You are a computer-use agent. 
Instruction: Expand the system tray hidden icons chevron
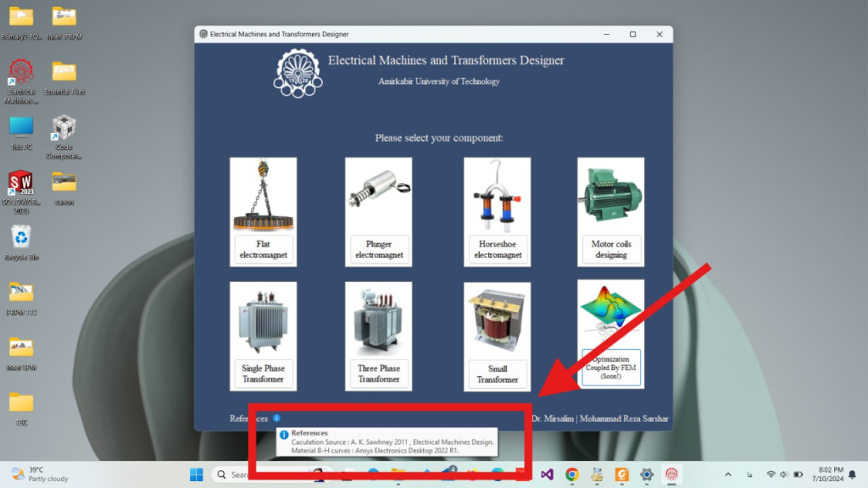tap(727, 474)
